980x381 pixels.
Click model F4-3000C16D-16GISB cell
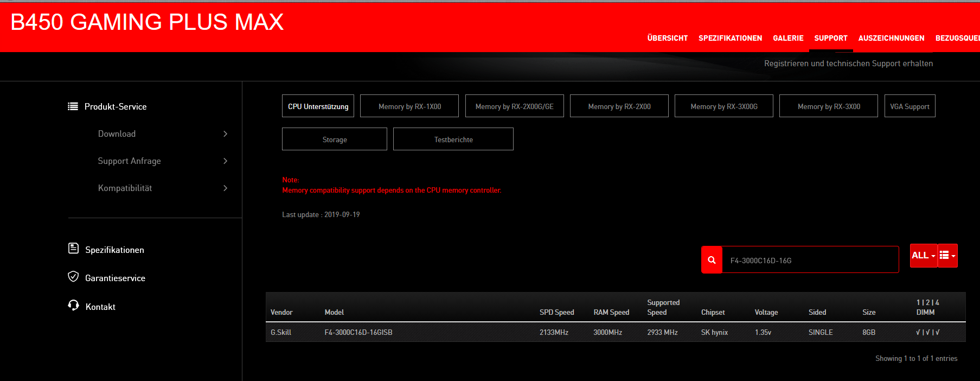coord(358,332)
